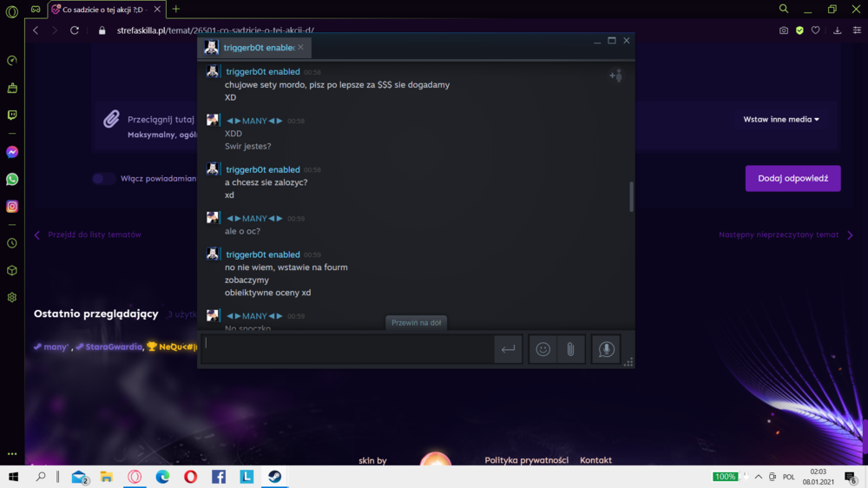Open the StaraGwardia user profile link
Screen dimensions: 868x488
pyautogui.click(x=109, y=346)
